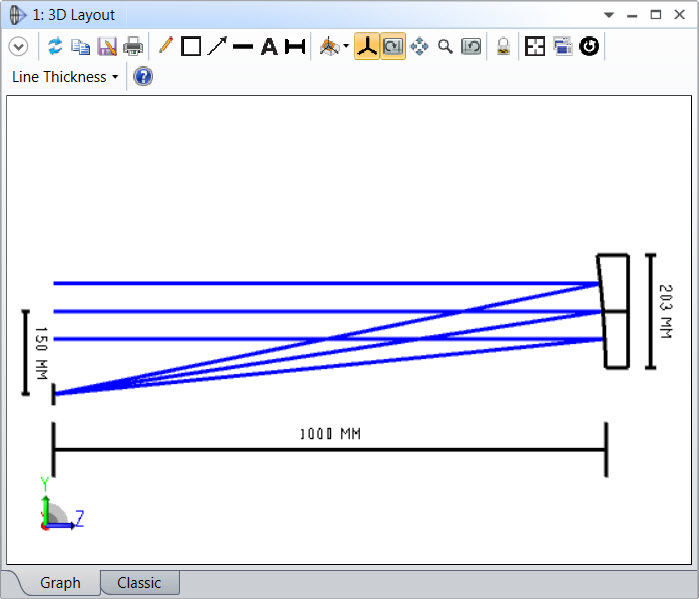Select the pencil annotation tool

[x=165, y=46]
